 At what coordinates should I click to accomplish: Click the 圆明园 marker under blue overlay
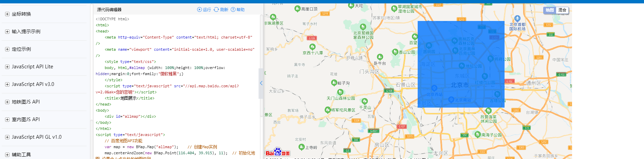429,45
